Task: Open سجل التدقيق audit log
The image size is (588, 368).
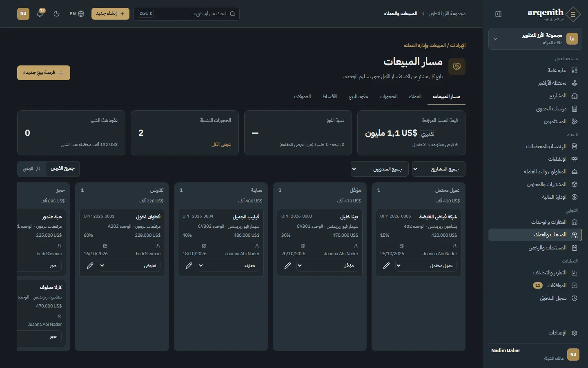Action: tap(535, 298)
